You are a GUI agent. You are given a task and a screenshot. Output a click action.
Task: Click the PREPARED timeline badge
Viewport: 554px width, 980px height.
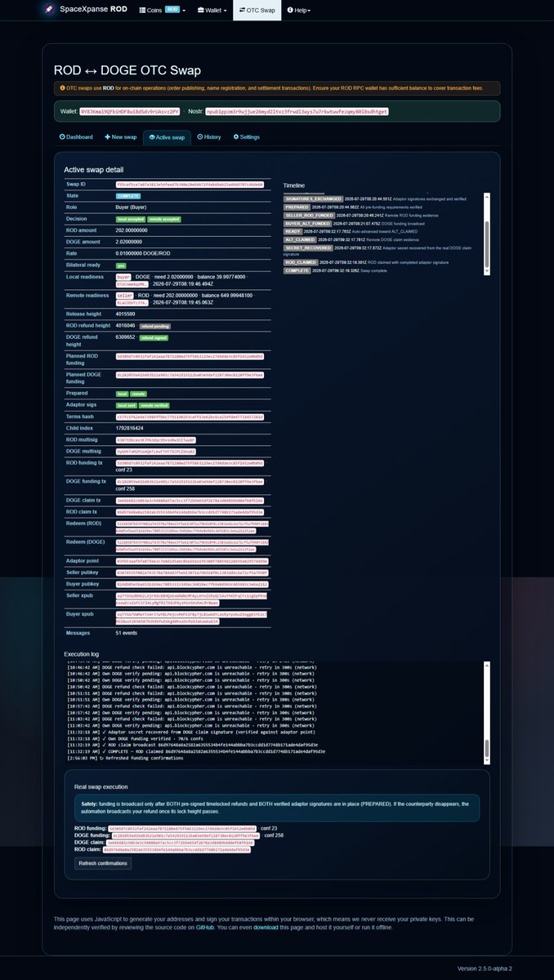tap(298, 207)
